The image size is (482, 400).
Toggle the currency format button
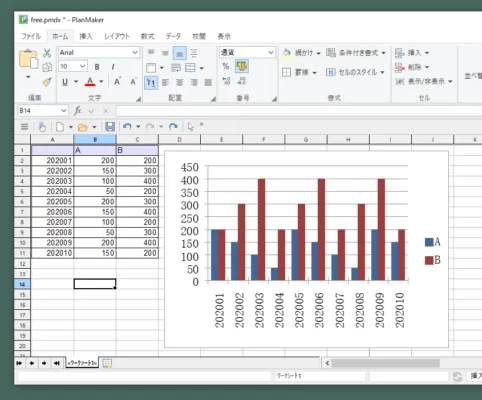pyautogui.click(x=242, y=66)
